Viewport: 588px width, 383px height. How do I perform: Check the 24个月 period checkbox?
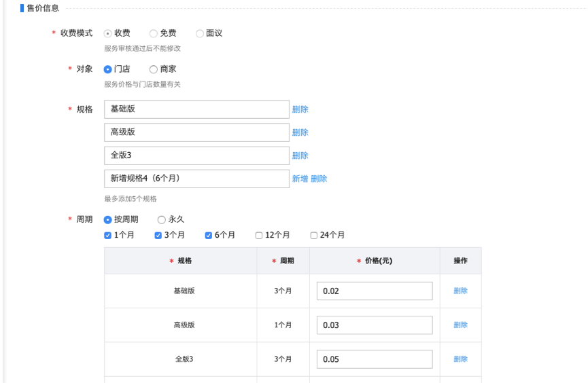[314, 236]
